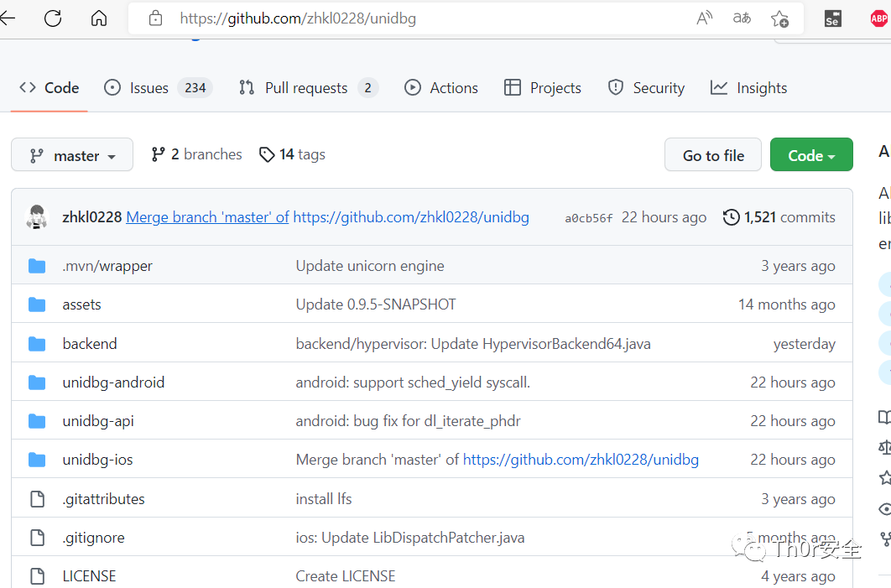Switch to the Code tab
The height and width of the screenshot is (588, 891).
(x=49, y=88)
